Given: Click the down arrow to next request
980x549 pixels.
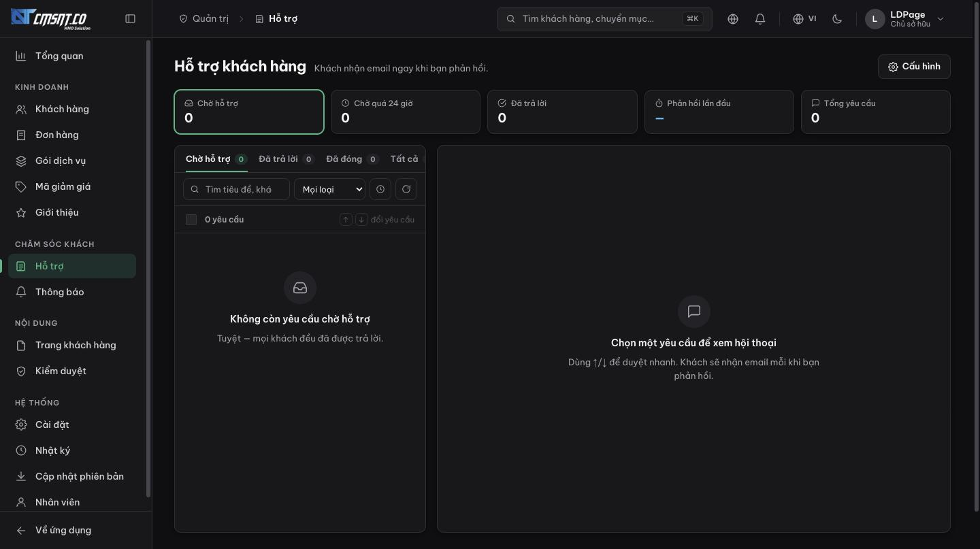Looking at the screenshot, I should (x=361, y=219).
